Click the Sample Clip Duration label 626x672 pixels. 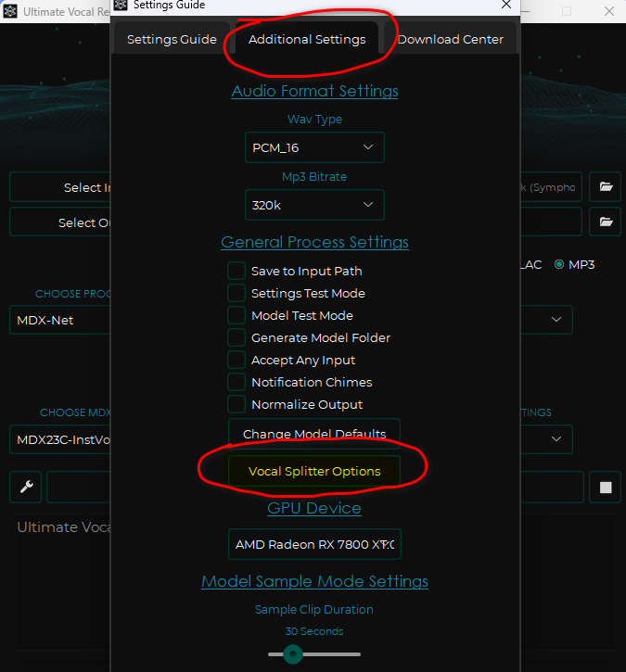point(314,609)
